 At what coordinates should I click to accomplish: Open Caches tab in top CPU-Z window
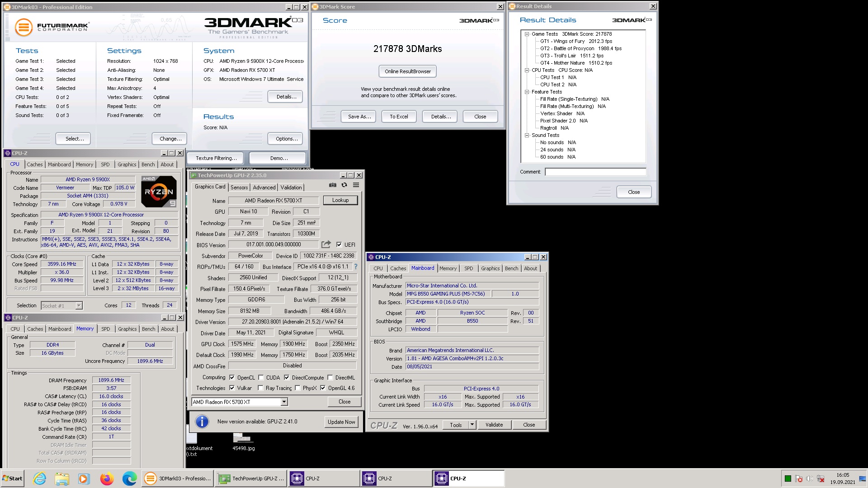point(34,164)
